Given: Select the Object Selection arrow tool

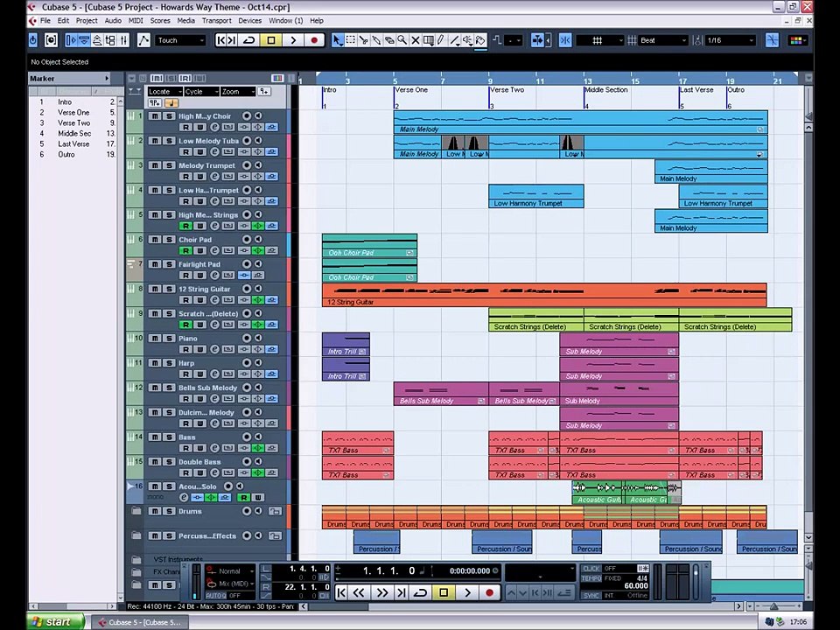Looking at the screenshot, I should [337, 40].
